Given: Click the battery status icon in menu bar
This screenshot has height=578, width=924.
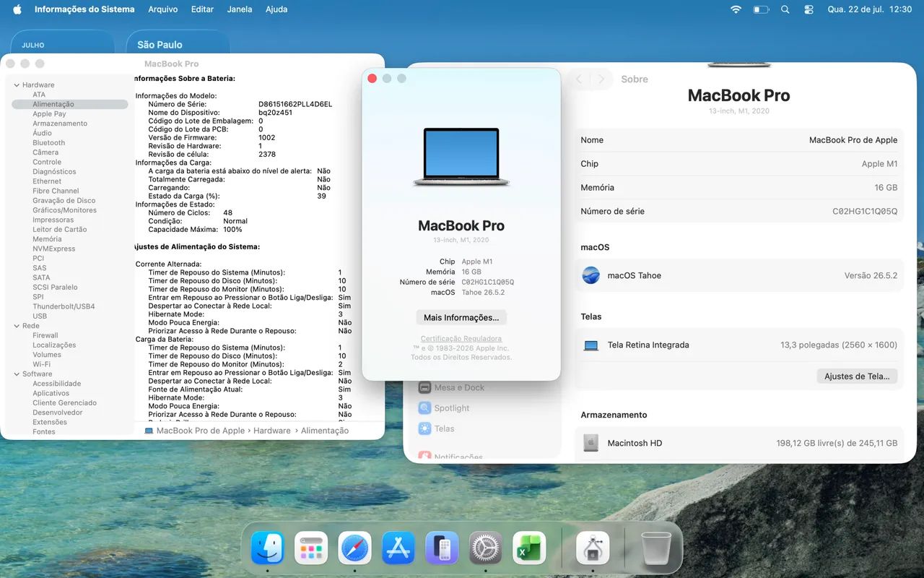Looking at the screenshot, I should [761, 9].
